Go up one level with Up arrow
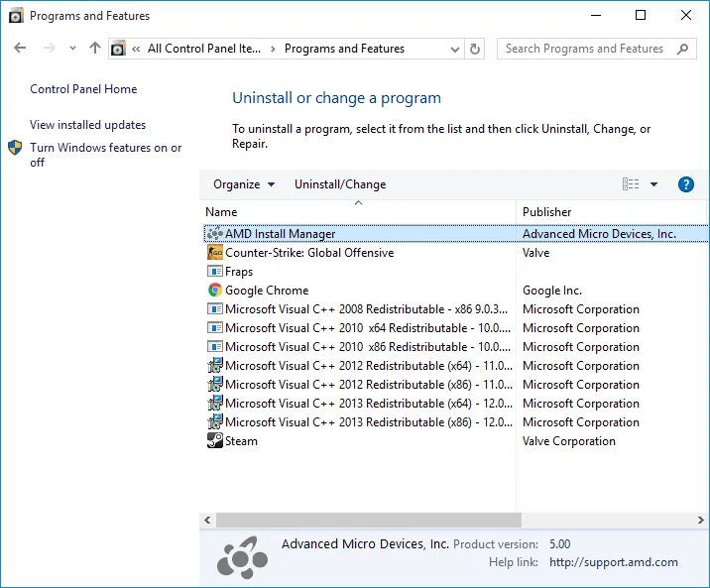The height and width of the screenshot is (588, 710). pyautogui.click(x=95, y=48)
